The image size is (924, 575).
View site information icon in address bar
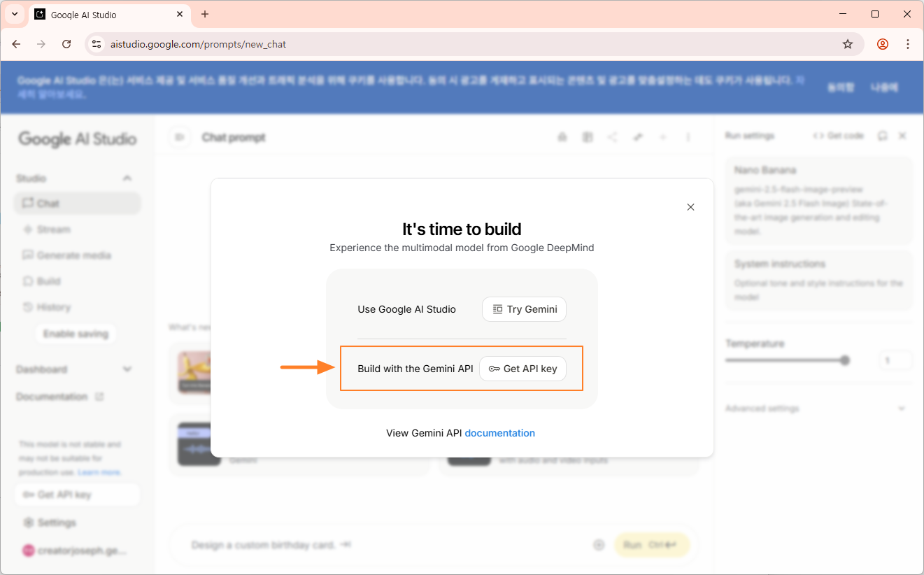click(x=97, y=44)
